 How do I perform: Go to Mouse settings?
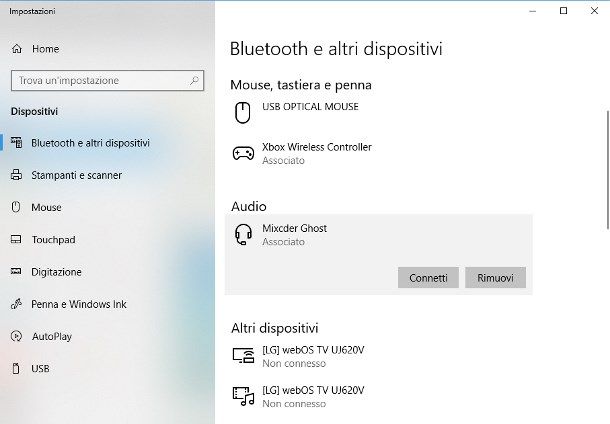pyautogui.click(x=46, y=207)
